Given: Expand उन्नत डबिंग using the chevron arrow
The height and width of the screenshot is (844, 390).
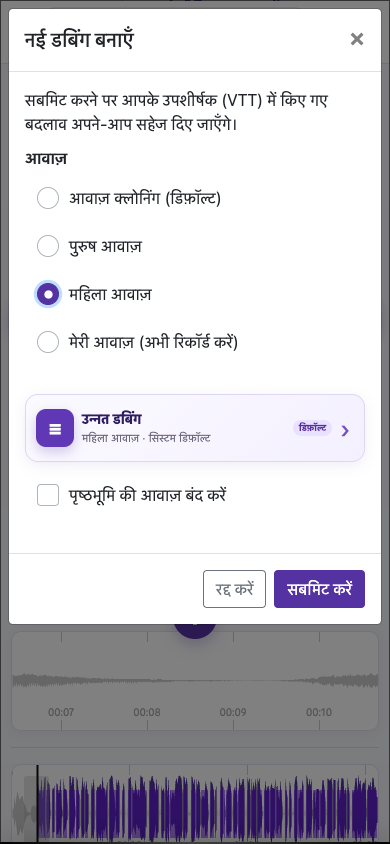Looking at the screenshot, I should (345, 431).
